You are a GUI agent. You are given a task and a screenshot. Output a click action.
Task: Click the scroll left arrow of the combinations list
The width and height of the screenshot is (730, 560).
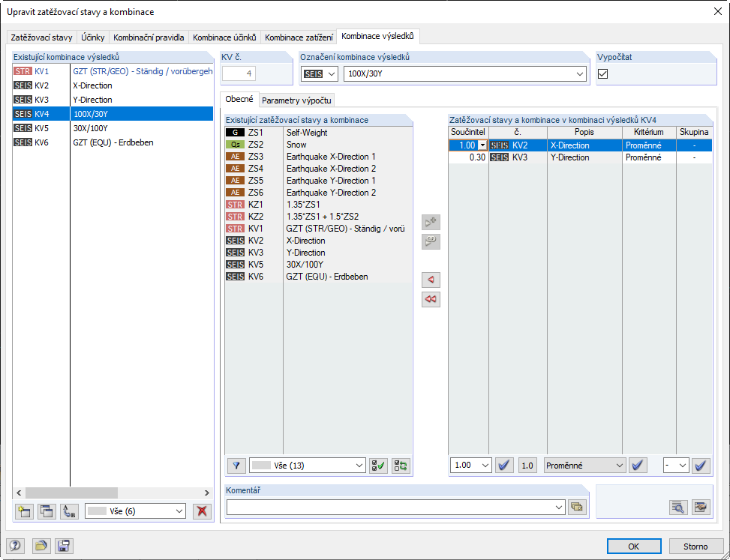[19, 493]
